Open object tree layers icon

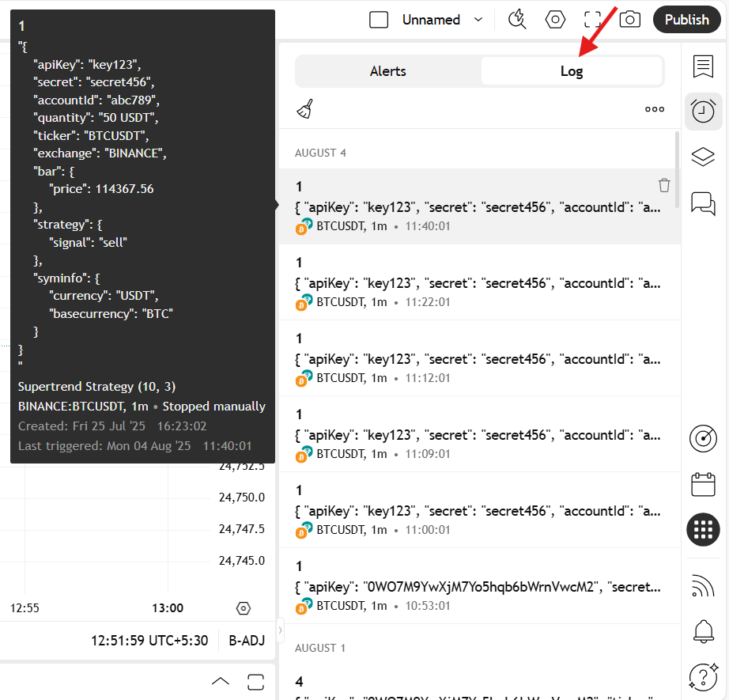tap(703, 157)
